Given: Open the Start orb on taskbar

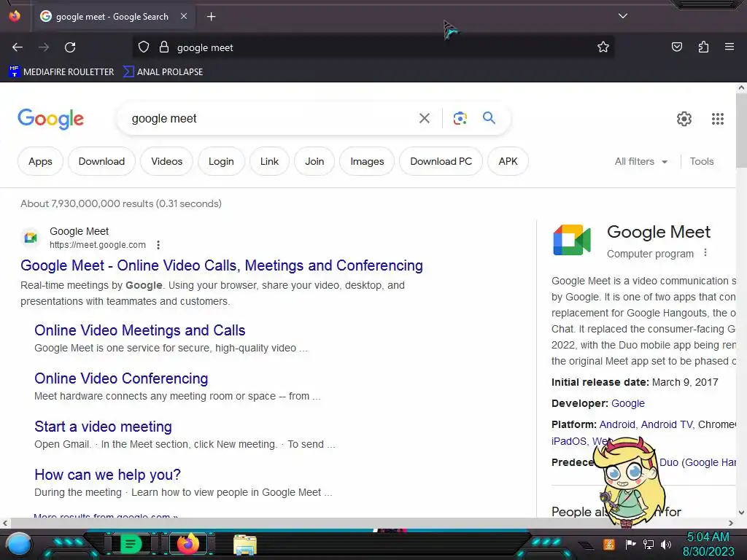Looking at the screenshot, I should coord(19,544).
